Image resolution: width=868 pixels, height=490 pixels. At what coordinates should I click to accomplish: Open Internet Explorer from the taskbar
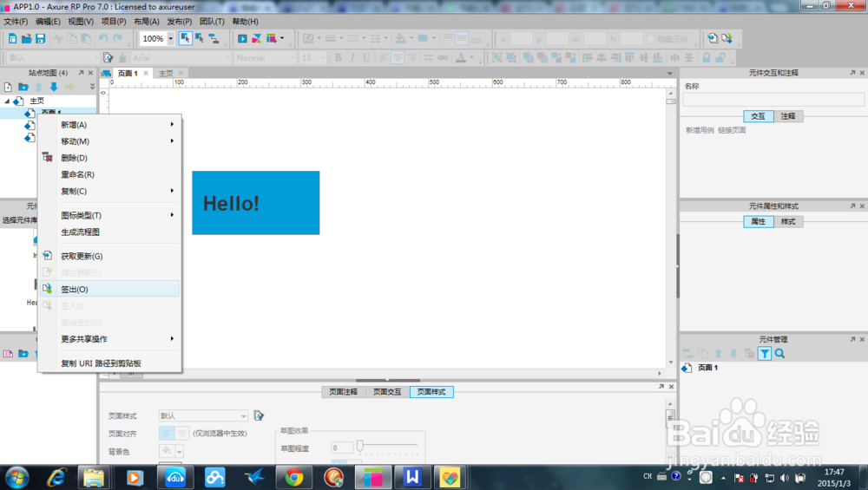[56, 477]
